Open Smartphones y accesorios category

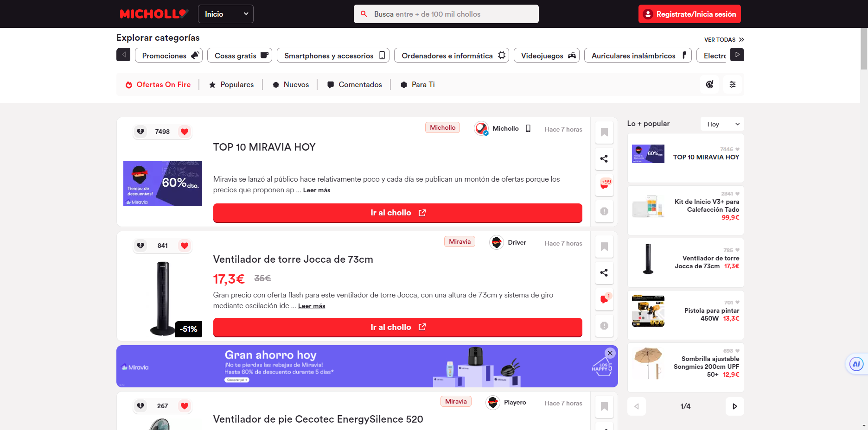pyautogui.click(x=333, y=56)
